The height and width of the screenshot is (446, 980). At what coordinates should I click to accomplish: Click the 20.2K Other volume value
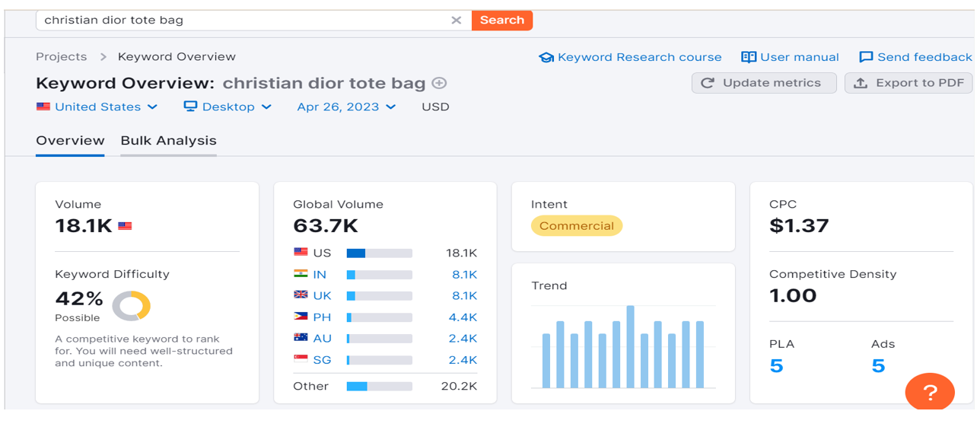460,387
